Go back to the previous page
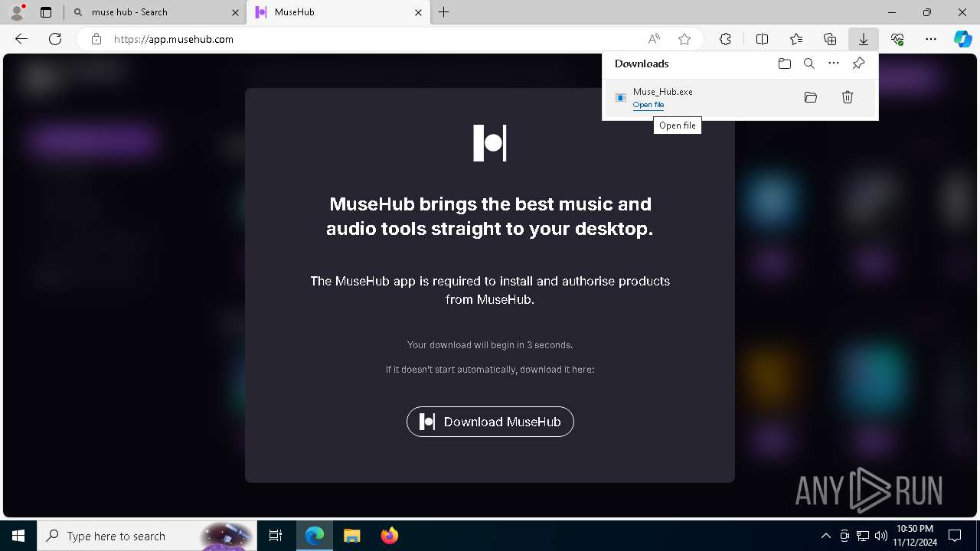Viewport: 980px width, 551px height. click(x=21, y=39)
